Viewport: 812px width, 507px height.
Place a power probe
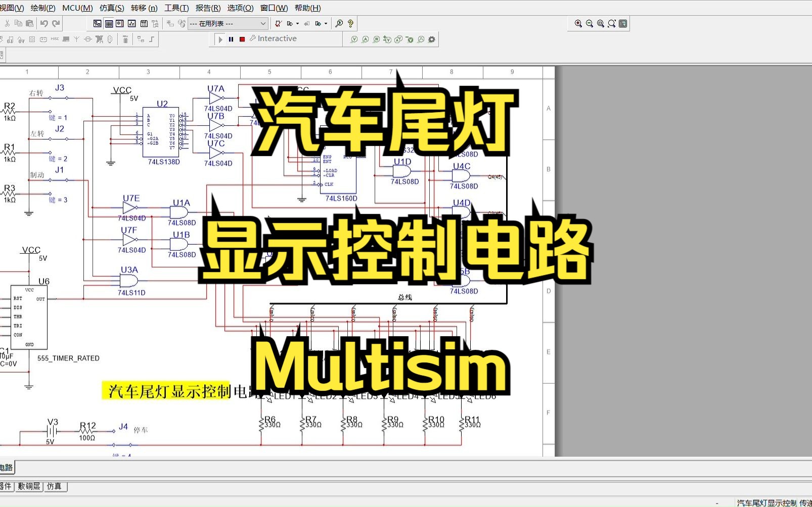click(x=376, y=39)
